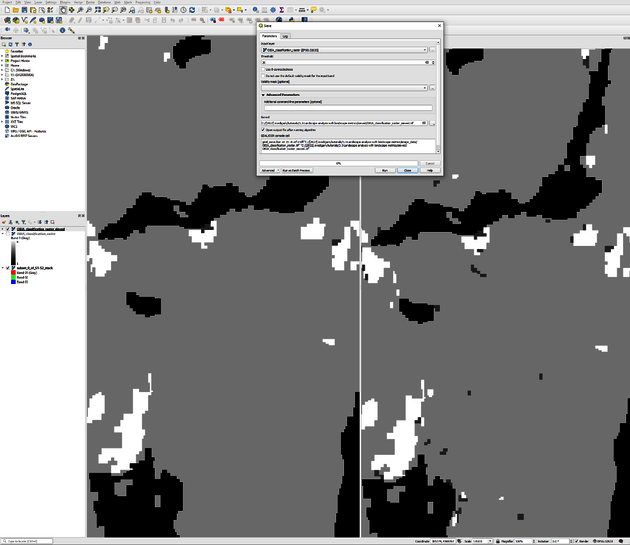Image resolution: width=630 pixels, height=545 pixels.
Task: Toggle visibility of subset S1 S2 stack layer
Action: tap(8, 268)
